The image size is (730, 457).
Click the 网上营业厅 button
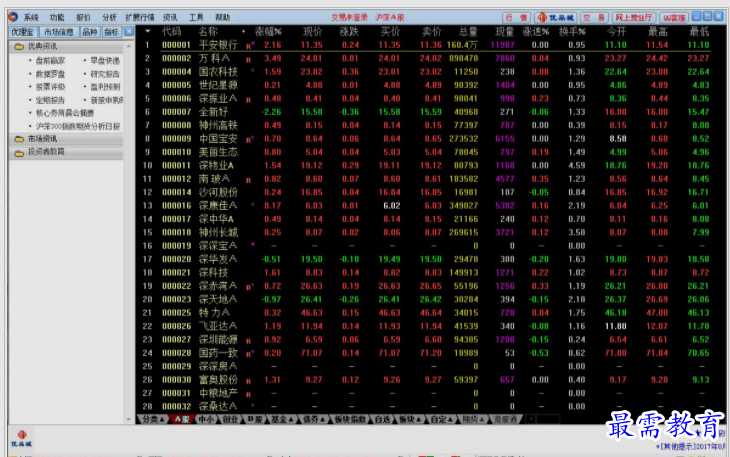coord(633,17)
